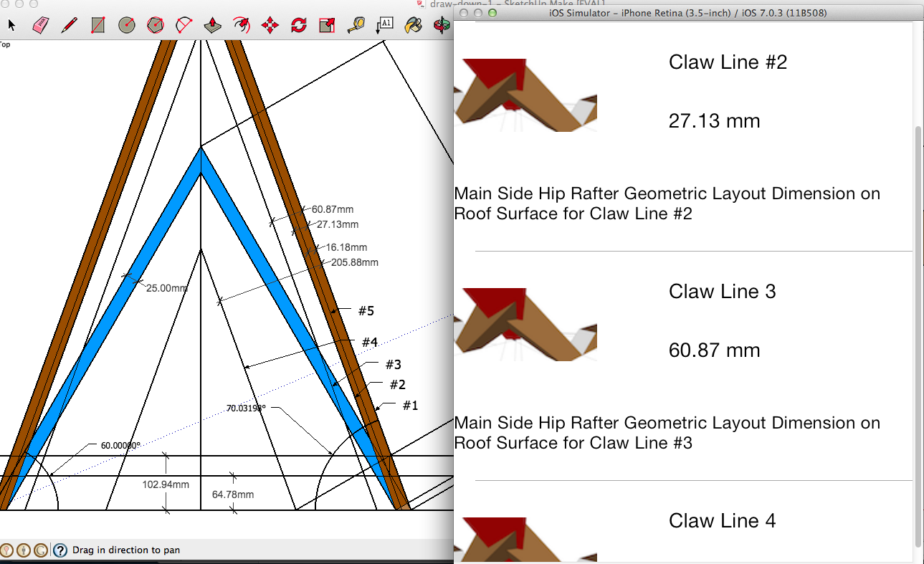Viewport: 924px width, 564px height.
Task: Activate the Scale tool
Action: point(327,24)
